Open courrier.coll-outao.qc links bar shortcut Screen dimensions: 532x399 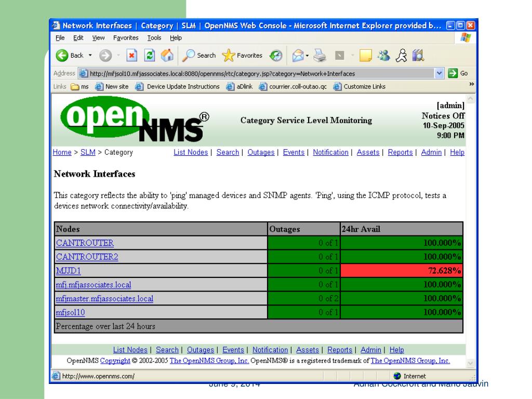(x=293, y=87)
